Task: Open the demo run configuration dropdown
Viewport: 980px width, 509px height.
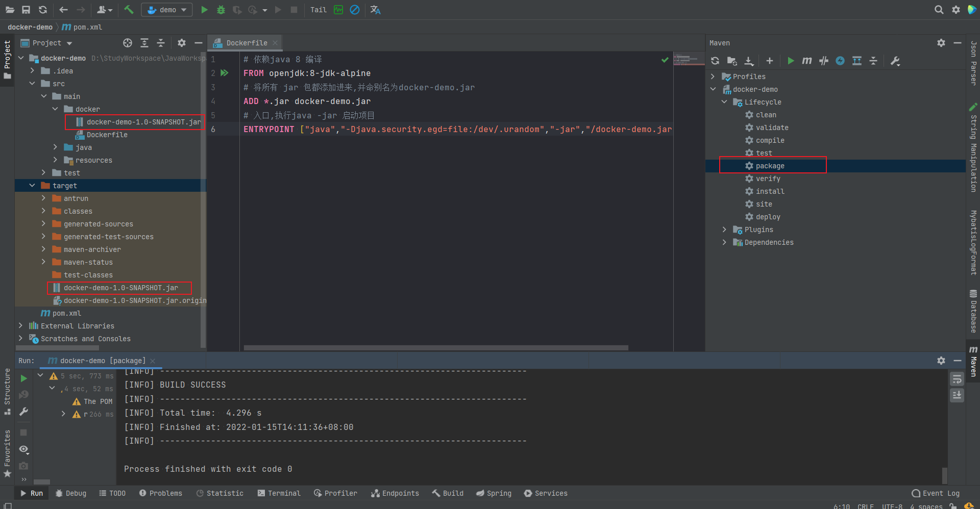Action: (x=167, y=10)
